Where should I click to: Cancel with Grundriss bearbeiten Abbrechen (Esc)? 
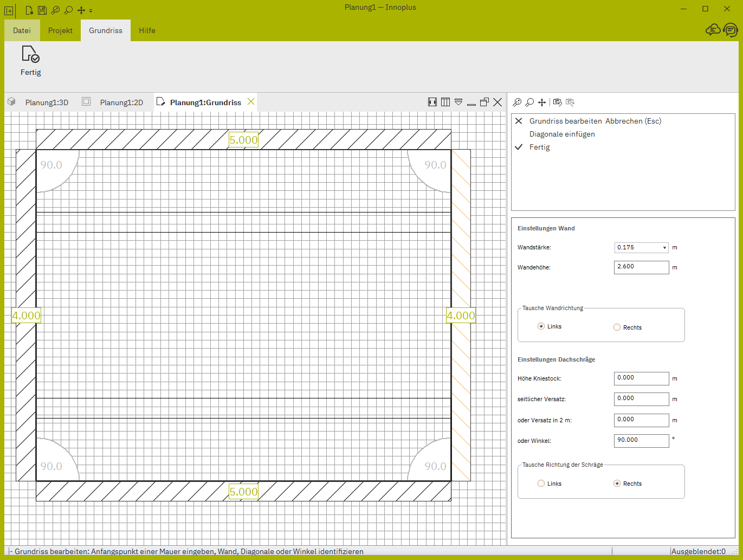tap(595, 121)
